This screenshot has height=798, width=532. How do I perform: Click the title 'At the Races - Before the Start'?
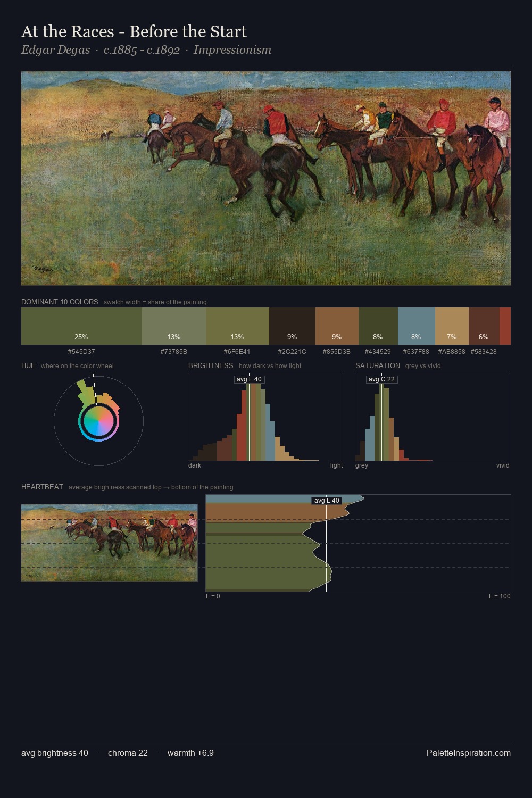pos(134,31)
